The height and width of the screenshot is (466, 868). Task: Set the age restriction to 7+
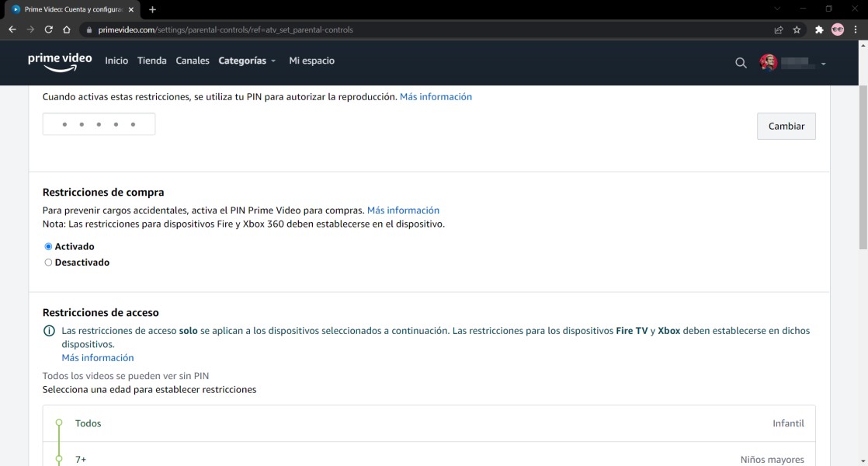[81, 460]
